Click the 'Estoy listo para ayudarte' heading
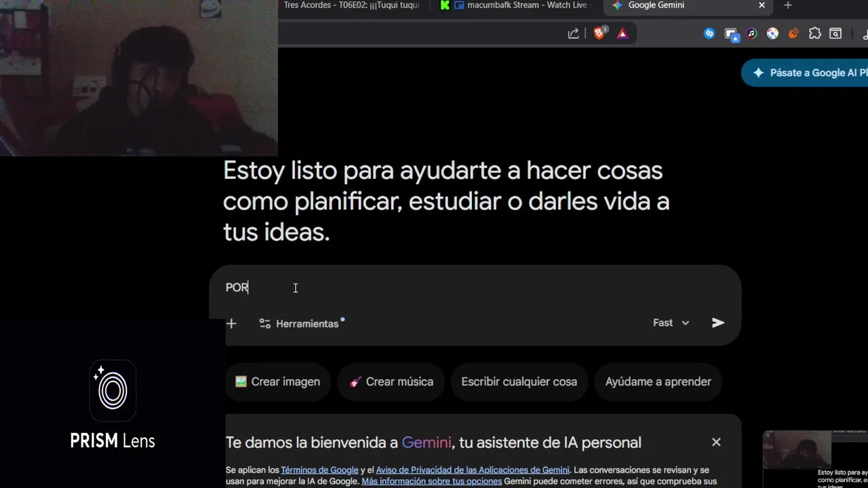868x488 pixels. point(446,201)
